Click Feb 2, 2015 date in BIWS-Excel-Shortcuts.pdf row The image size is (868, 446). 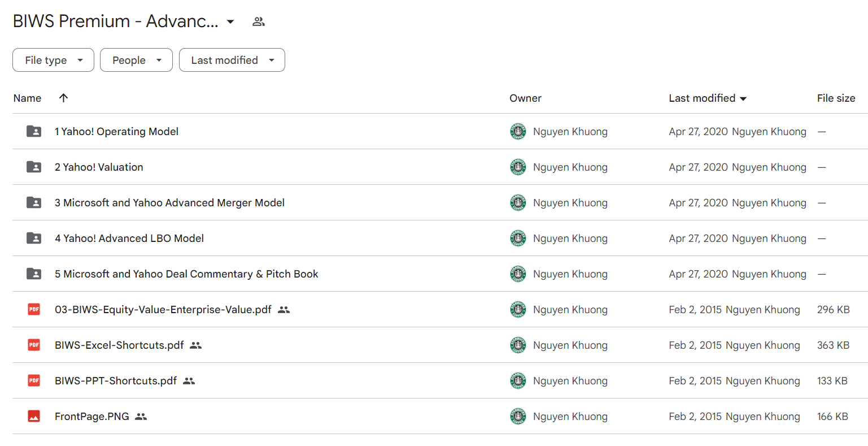tap(695, 345)
